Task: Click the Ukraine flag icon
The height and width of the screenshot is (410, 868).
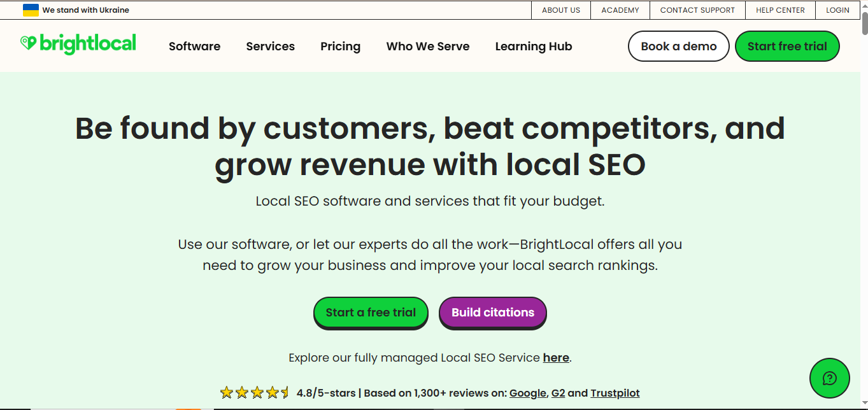Action: 31,10
